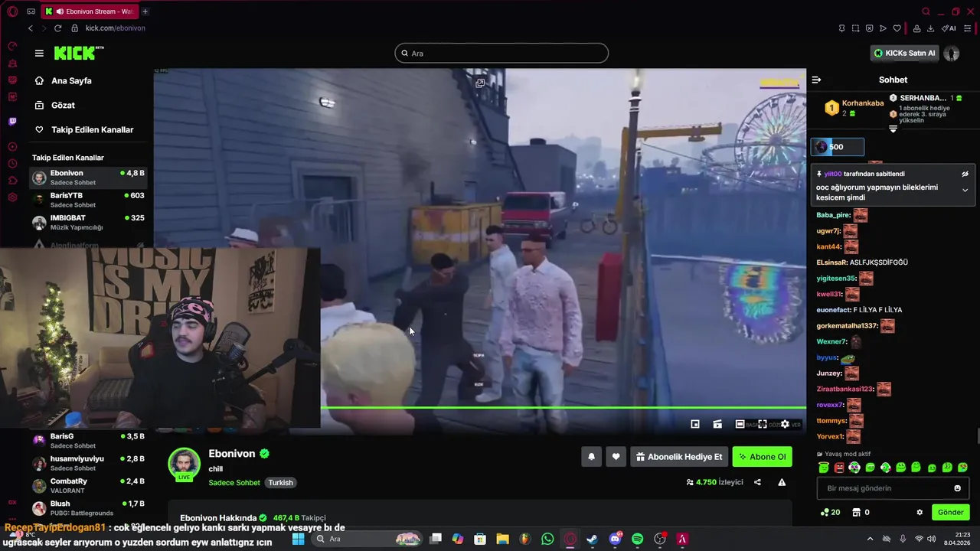
Task: Open the user profile avatar menu
Action: tap(952, 53)
